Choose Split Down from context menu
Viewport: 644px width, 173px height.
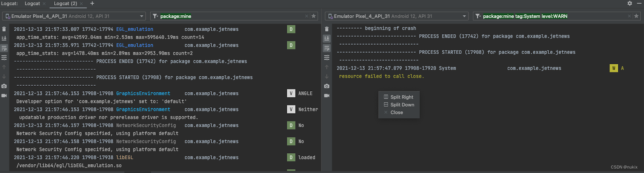tap(399, 105)
